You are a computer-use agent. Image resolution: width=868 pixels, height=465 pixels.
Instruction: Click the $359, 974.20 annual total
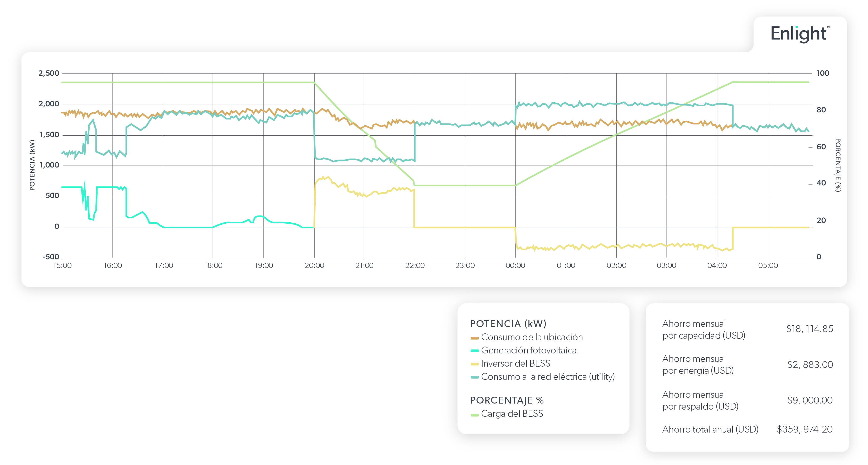[805, 429]
